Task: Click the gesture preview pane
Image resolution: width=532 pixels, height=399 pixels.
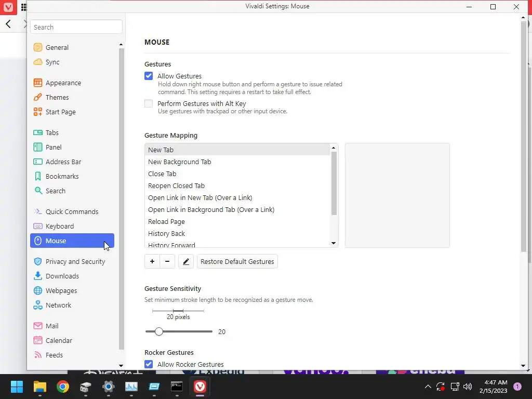Action: click(397, 195)
